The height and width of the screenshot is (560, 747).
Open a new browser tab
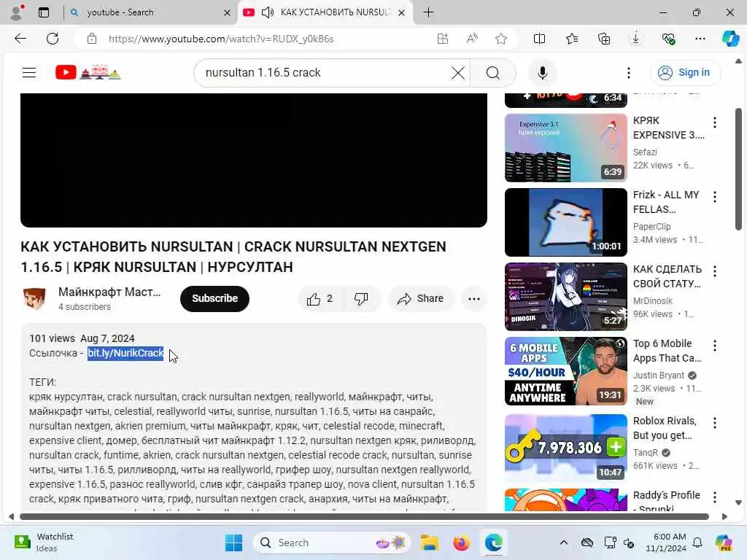pos(428,12)
